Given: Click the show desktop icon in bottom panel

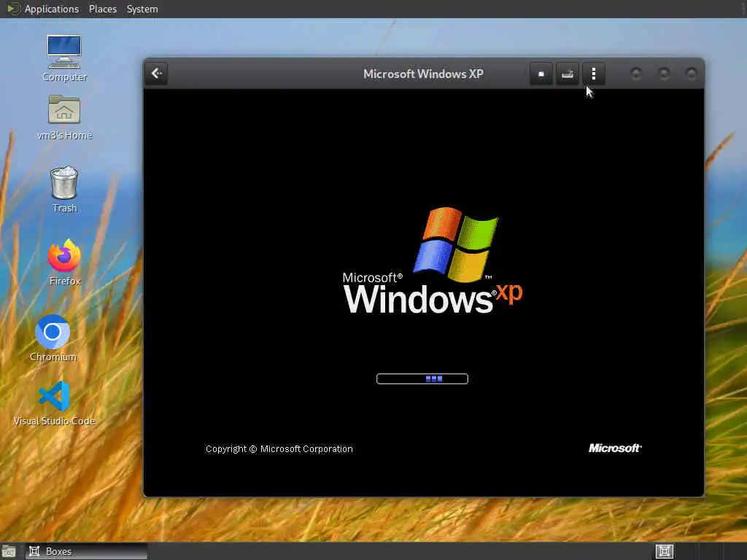Looking at the screenshot, I should coord(9,551).
